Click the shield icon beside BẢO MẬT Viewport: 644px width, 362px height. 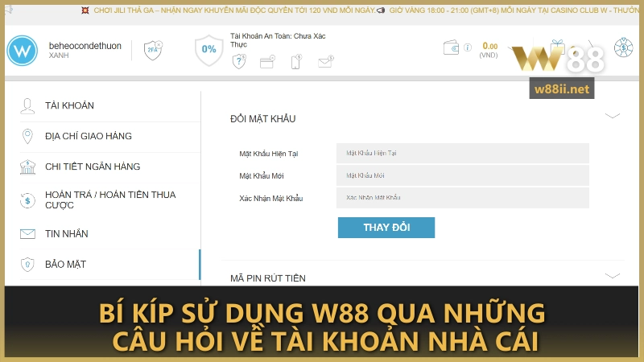[x=27, y=265]
